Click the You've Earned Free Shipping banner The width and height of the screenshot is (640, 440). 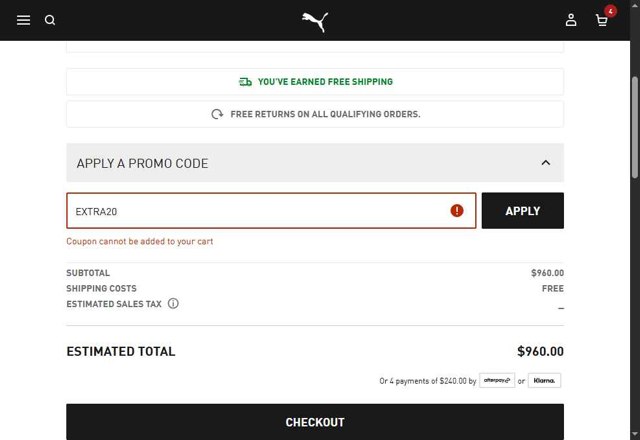click(324, 82)
